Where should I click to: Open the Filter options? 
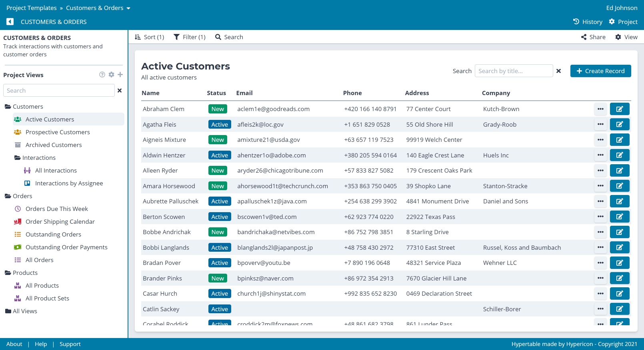point(189,37)
